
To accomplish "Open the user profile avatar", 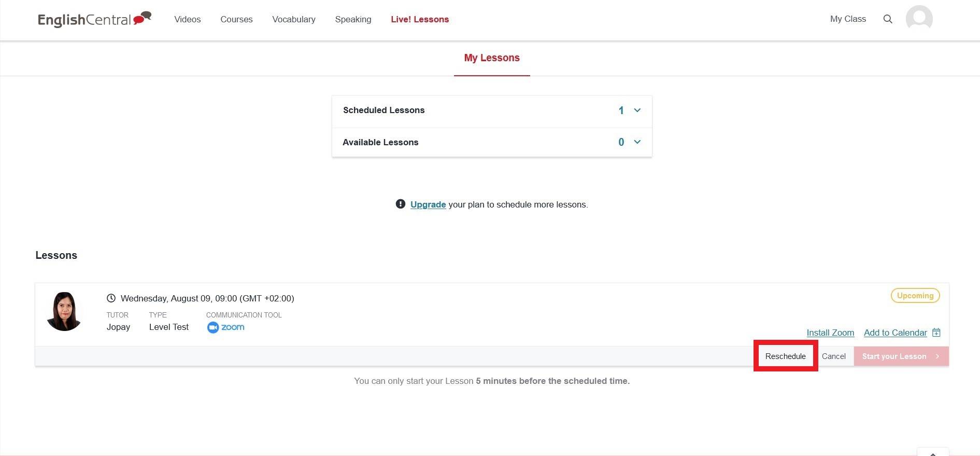I will click(x=919, y=19).
